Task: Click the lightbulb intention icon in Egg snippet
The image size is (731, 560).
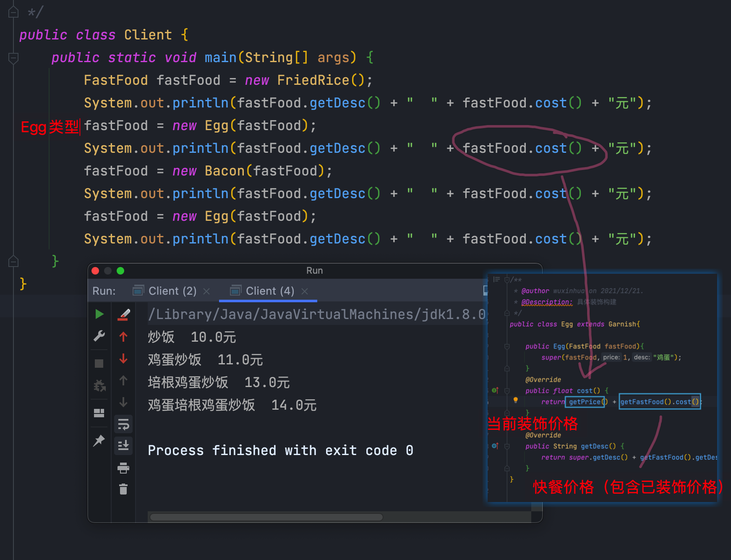Action: 516,400
